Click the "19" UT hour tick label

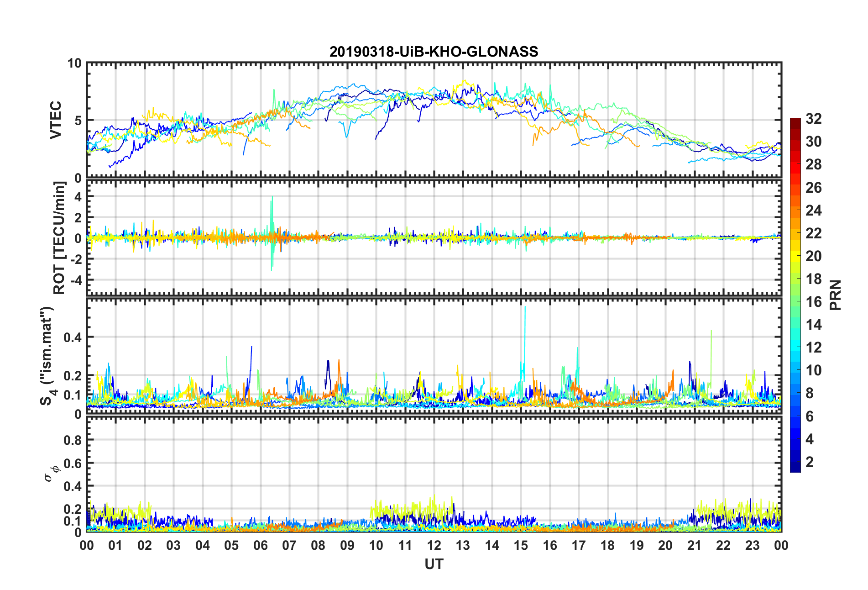(637, 545)
